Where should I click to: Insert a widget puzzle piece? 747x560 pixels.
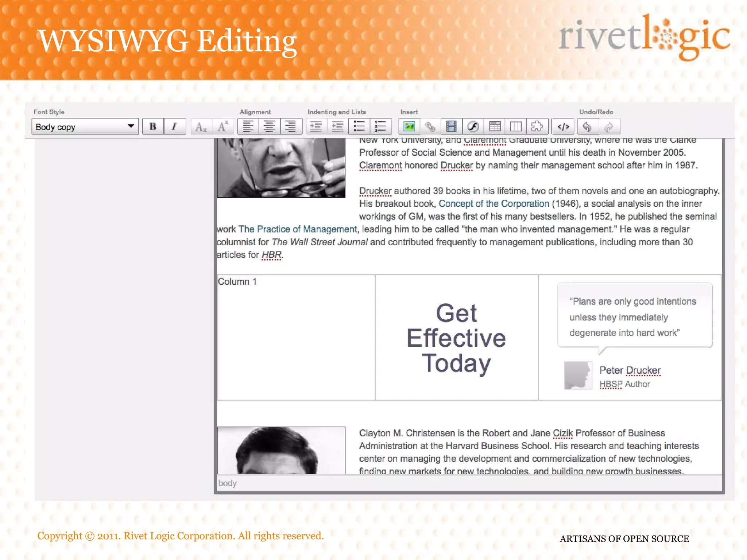[537, 127]
